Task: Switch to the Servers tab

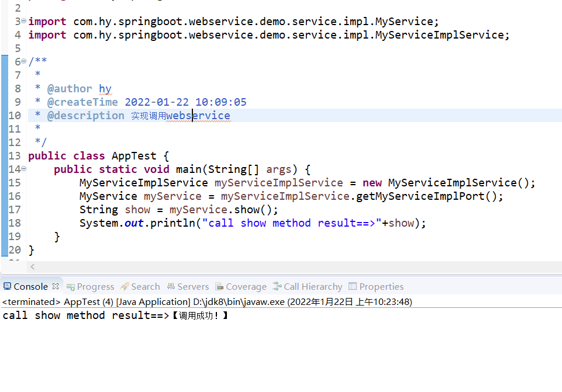Action: pyautogui.click(x=193, y=286)
